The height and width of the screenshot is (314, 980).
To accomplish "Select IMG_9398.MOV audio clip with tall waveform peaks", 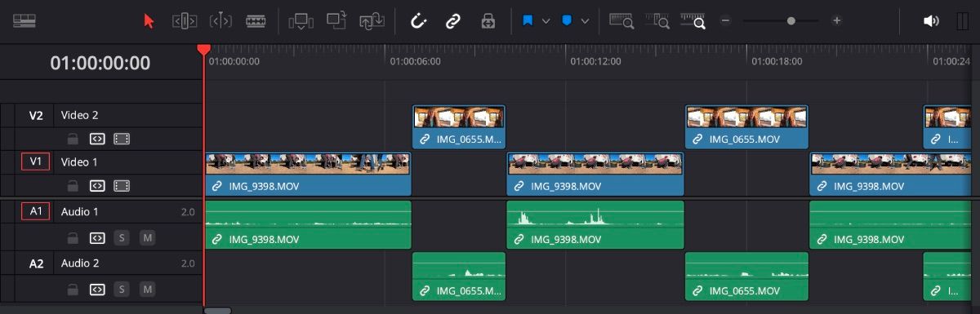I will point(595,225).
